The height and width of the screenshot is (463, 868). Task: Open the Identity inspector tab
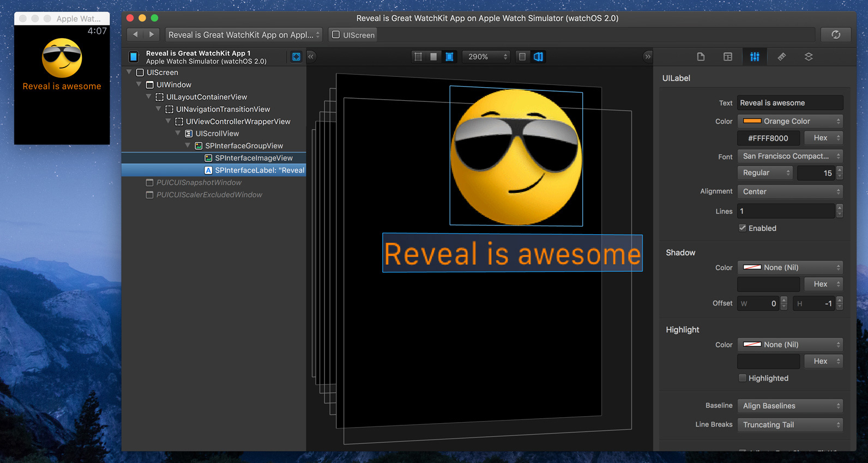coord(728,57)
